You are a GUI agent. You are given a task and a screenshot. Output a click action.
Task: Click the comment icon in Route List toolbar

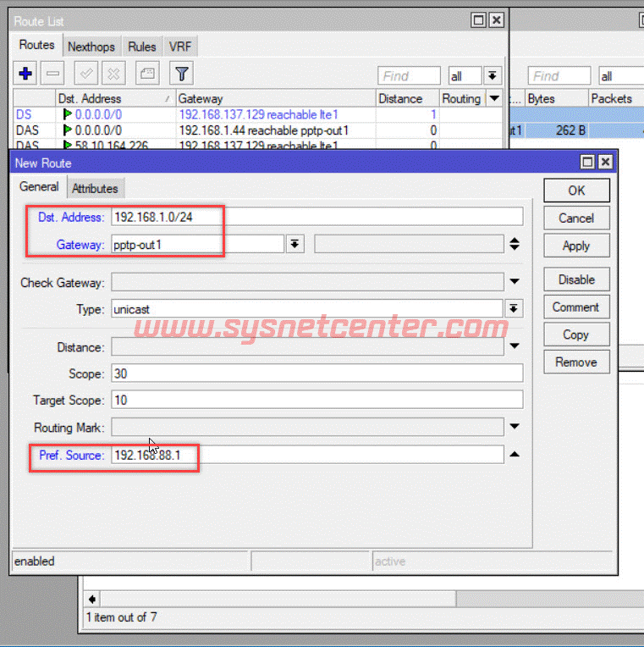click(x=147, y=74)
